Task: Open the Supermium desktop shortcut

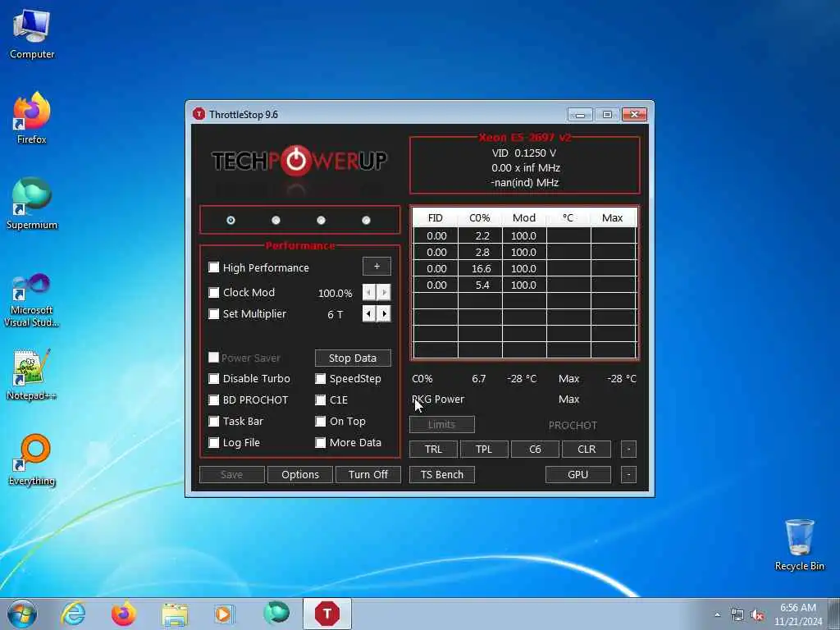Action: click(x=32, y=203)
